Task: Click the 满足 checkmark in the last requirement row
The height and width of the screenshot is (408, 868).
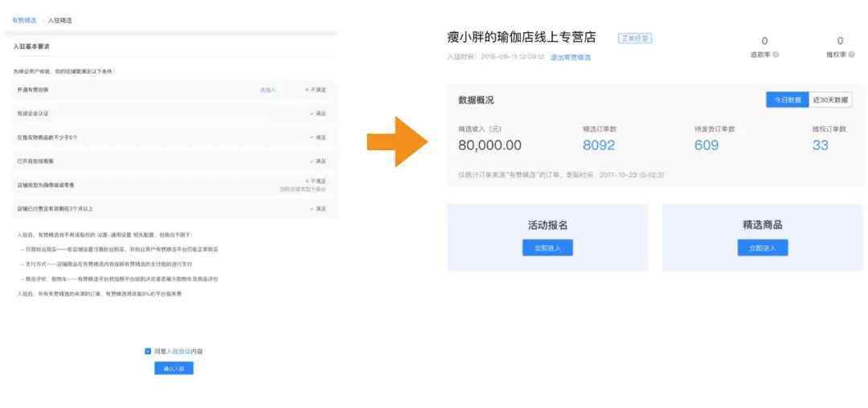Action: pyautogui.click(x=317, y=209)
